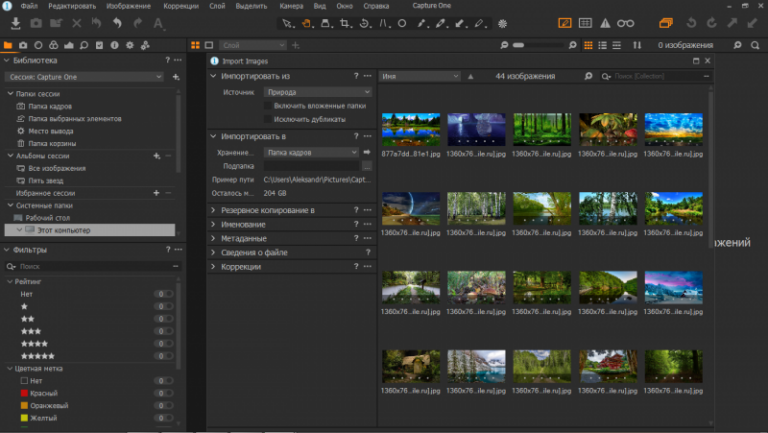Viewport: 768px width, 433px height.
Task: Select the Pan hand tool
Action: (x=307, y=23)
